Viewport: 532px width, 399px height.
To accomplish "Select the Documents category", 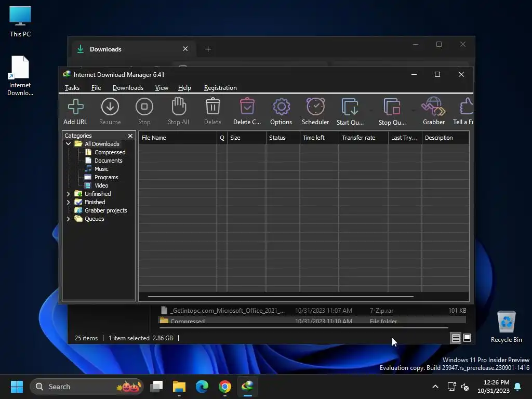I will click(108, 161).
